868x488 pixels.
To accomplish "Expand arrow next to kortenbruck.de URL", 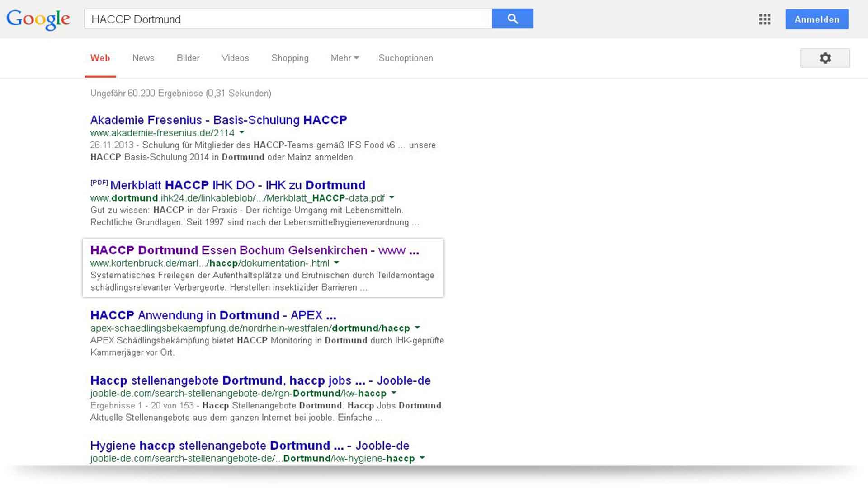I will point(337,263).
